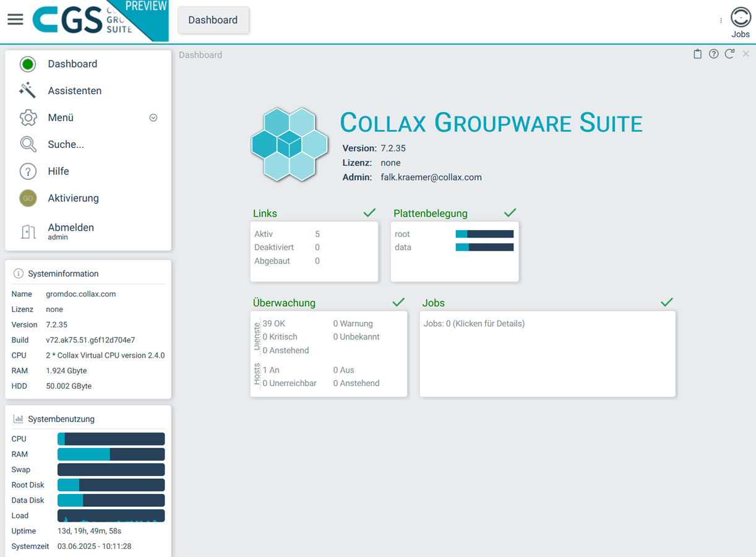Click the Collax hexagon logo
Image resolution: width=756 pixels, height=557 pixels.
tap(289, 145)
